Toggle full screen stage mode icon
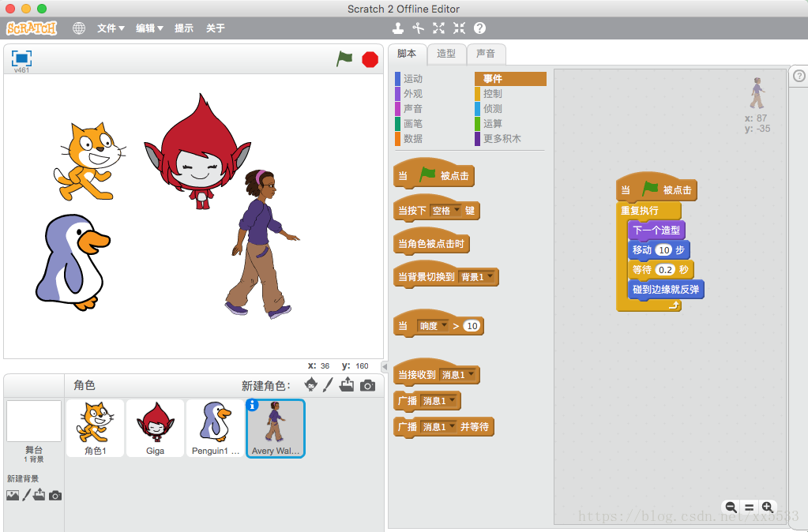Viewport: 808px width, 532px height. pyautogui.click(x=21, y=58)
